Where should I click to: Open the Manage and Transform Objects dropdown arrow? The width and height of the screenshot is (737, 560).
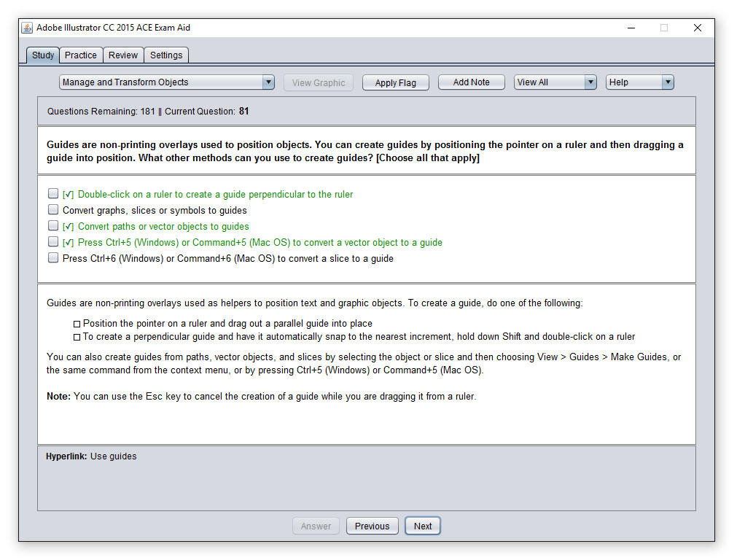pos(268,82)
